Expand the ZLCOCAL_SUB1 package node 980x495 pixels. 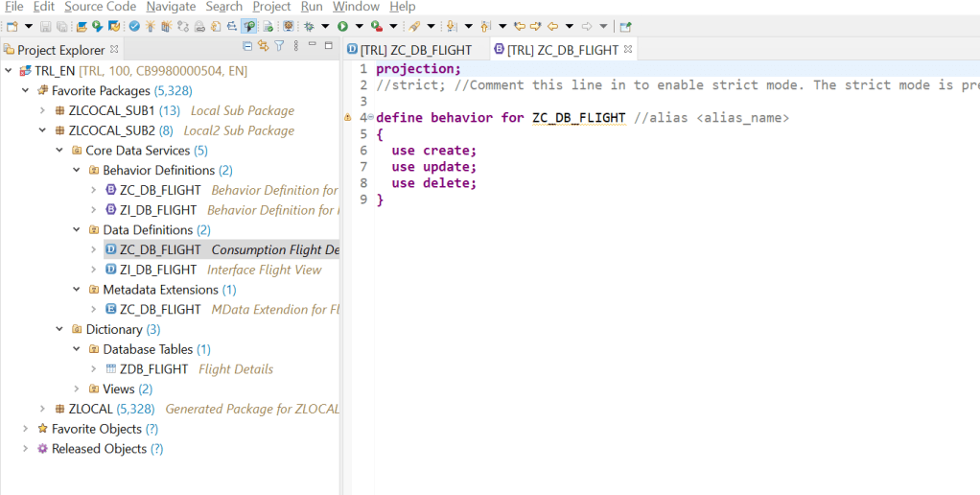42,110
